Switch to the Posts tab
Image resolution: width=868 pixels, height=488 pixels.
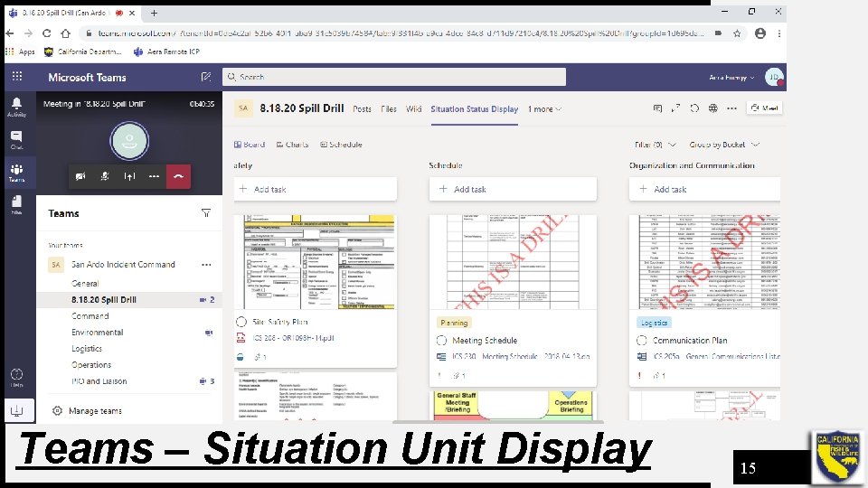(362, 109)
